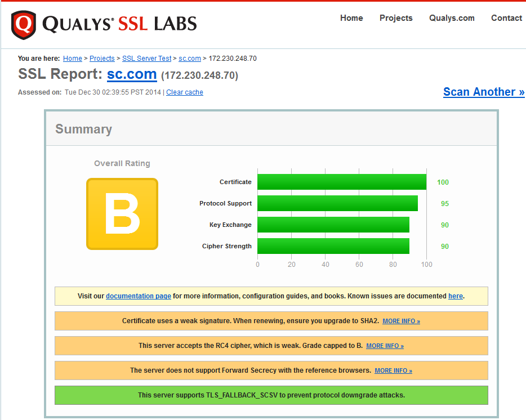Click the Qualys shield logo icon
This screenshot has width=526, height=420.
coord(24,25)
